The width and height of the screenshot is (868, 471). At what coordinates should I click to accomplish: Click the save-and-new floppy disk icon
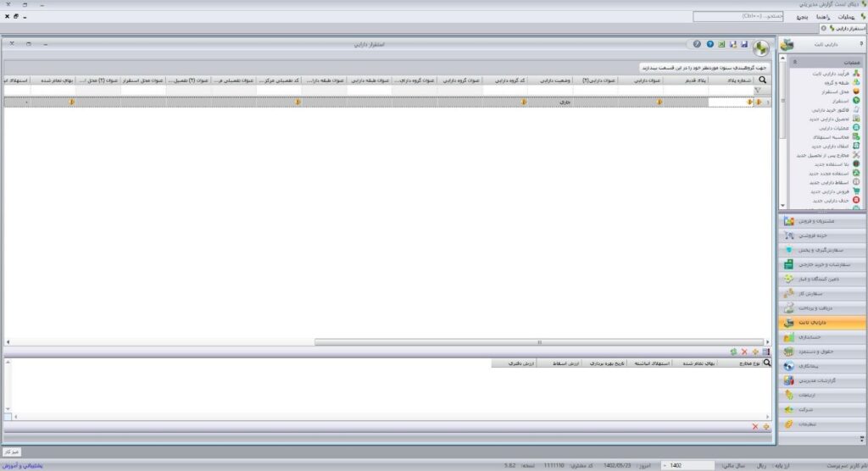click(733, 44)
